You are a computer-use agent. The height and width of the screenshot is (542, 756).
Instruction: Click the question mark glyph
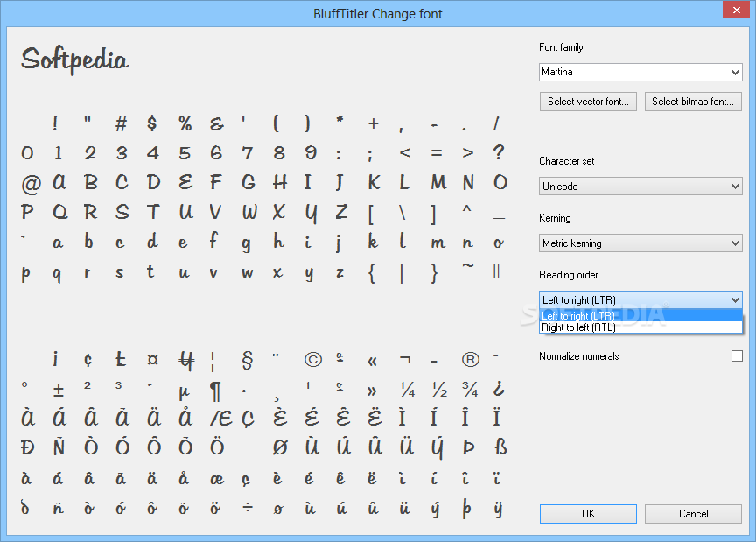499,152
